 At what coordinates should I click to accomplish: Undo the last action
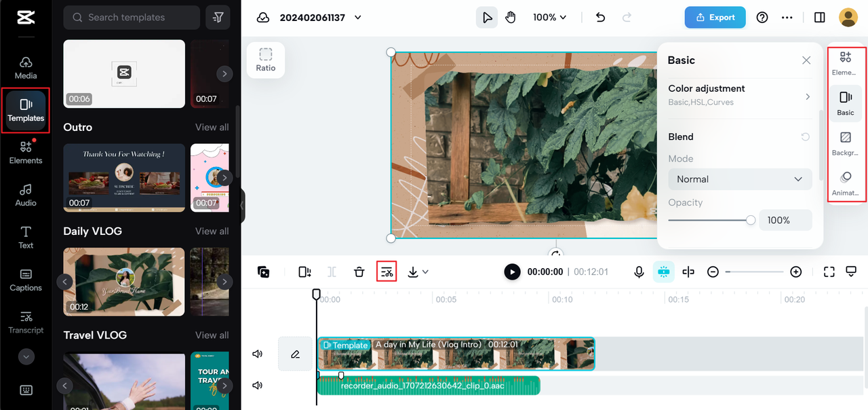(600, 18)
